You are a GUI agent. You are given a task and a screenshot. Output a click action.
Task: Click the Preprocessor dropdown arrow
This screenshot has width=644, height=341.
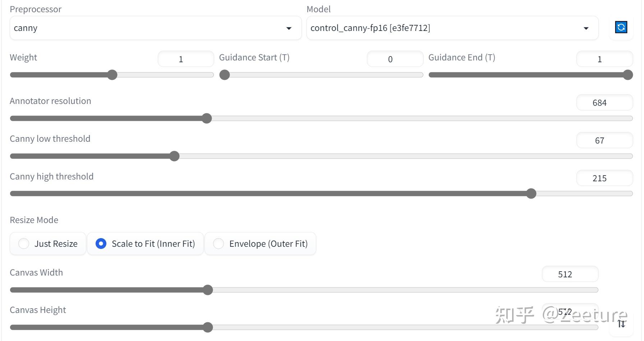[x=289, y=28]
